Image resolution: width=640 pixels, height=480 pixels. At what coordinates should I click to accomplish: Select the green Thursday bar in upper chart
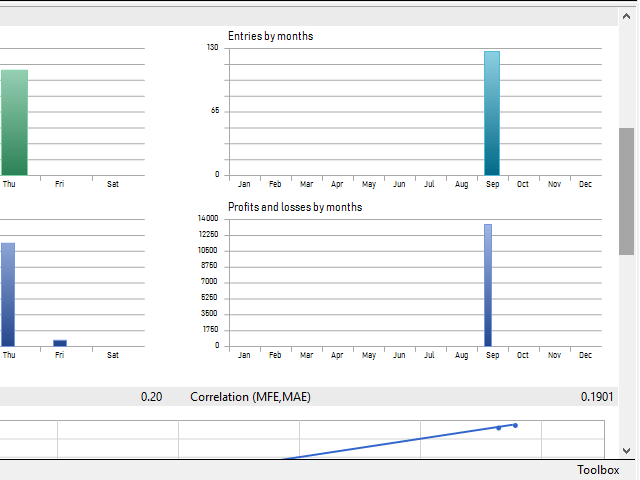14,122
